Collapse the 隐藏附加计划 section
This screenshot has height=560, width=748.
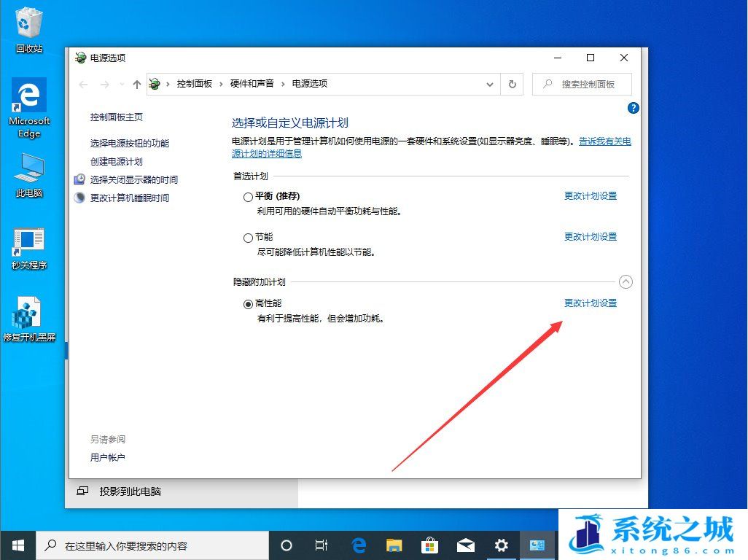pos(626,281)
